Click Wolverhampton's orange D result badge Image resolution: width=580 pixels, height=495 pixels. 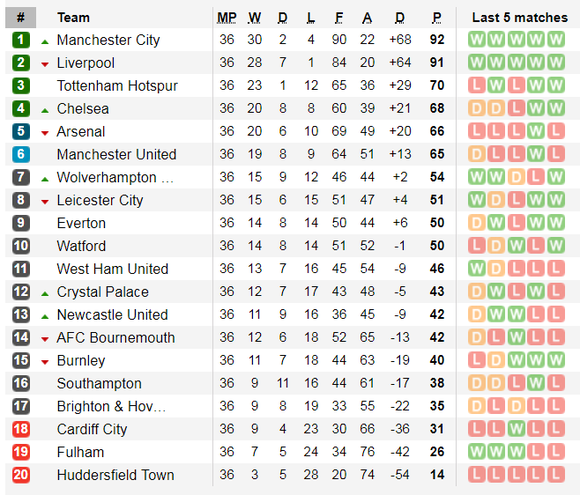coord(516,177)
